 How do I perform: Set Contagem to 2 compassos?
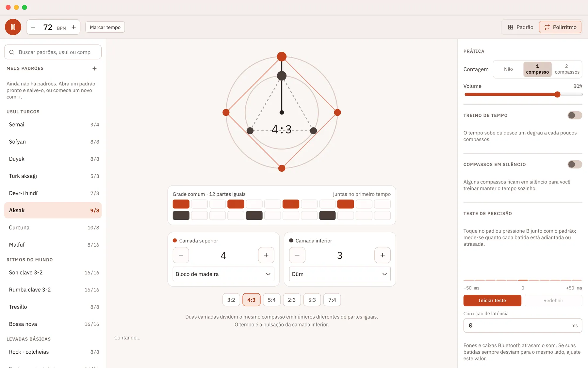point(567,69)
